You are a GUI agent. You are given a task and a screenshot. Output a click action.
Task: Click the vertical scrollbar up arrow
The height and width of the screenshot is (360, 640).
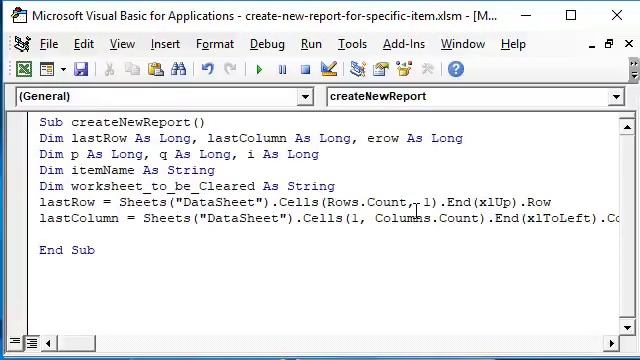627,128
